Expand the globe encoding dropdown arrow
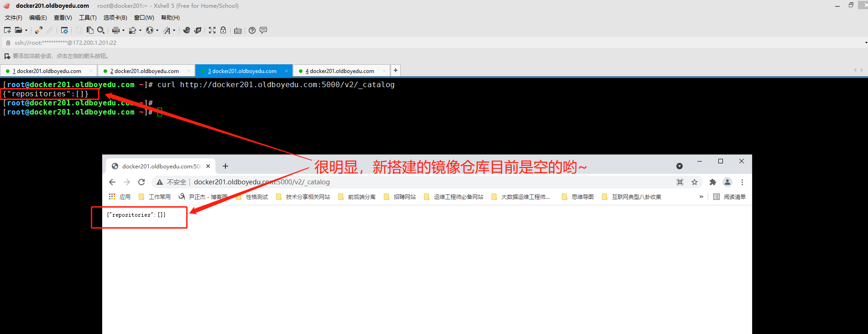This screenshot has height=334, width=868. 157,31
